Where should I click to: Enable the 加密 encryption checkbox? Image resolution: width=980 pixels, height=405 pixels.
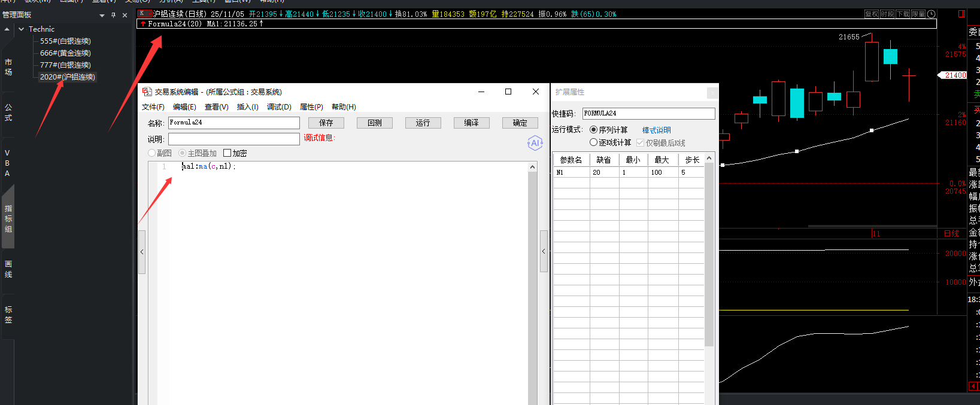227,153
